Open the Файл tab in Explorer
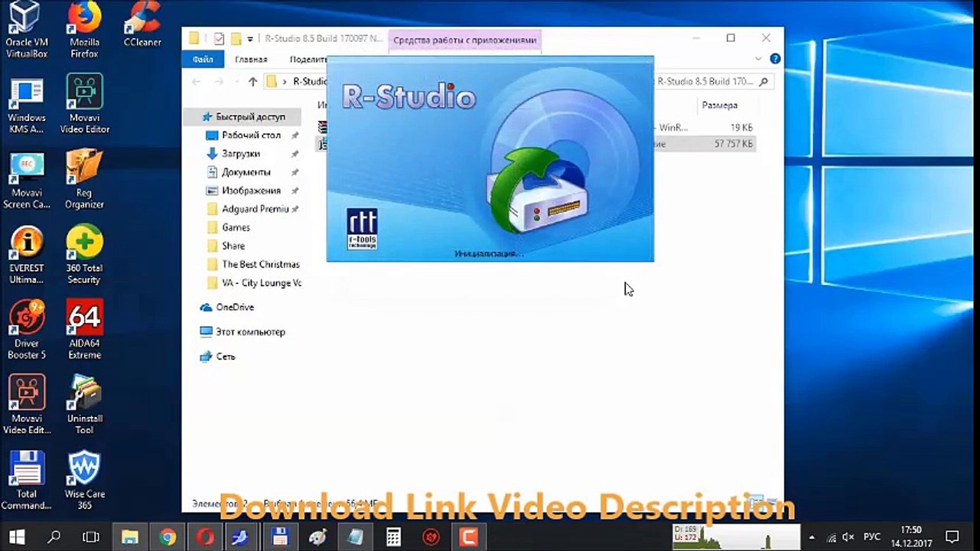980x551 pixels. tap(203, 59)
